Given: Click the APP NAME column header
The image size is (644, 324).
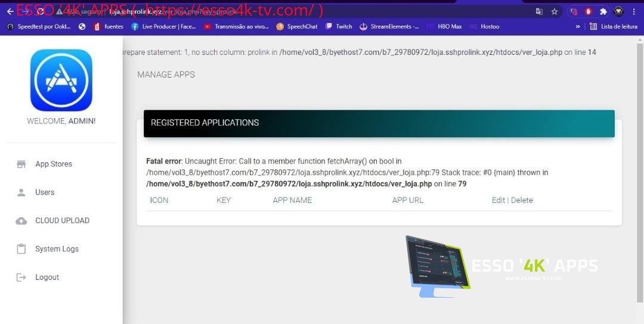Looking at the screenshot, I should [x=292, y=200].
